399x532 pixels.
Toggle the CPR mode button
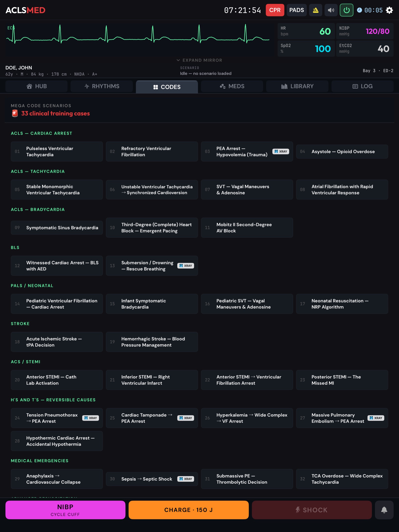pos(275,10)
